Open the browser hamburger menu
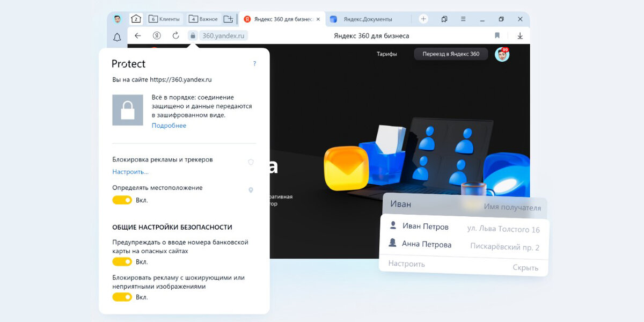644x322 pixels. coord(463,19)
